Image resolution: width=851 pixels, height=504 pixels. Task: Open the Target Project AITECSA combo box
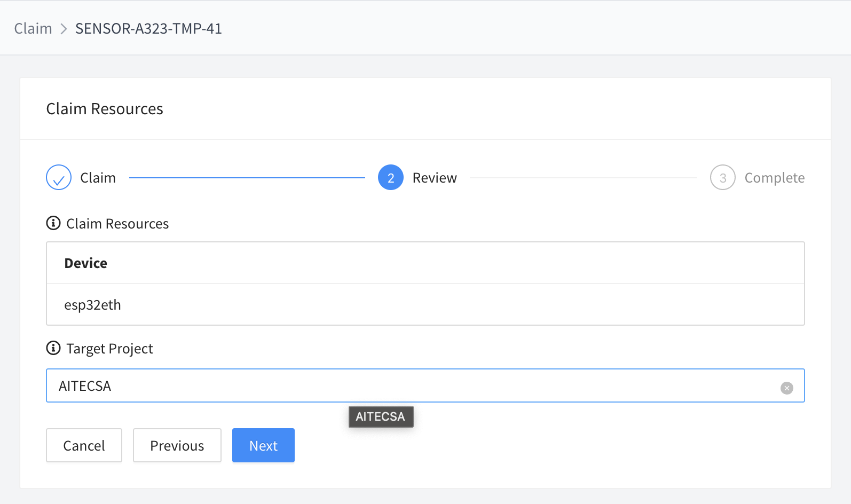[425, 385]
